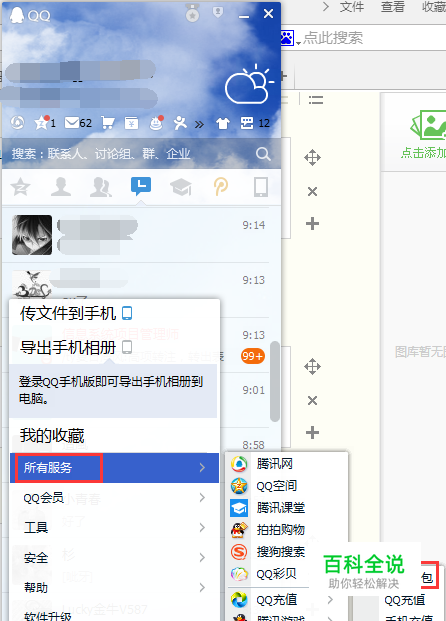The width and height of the screenshot is (446, 621).
Task: Open the medal icon in QQ title bar
Action: point(193,13)
